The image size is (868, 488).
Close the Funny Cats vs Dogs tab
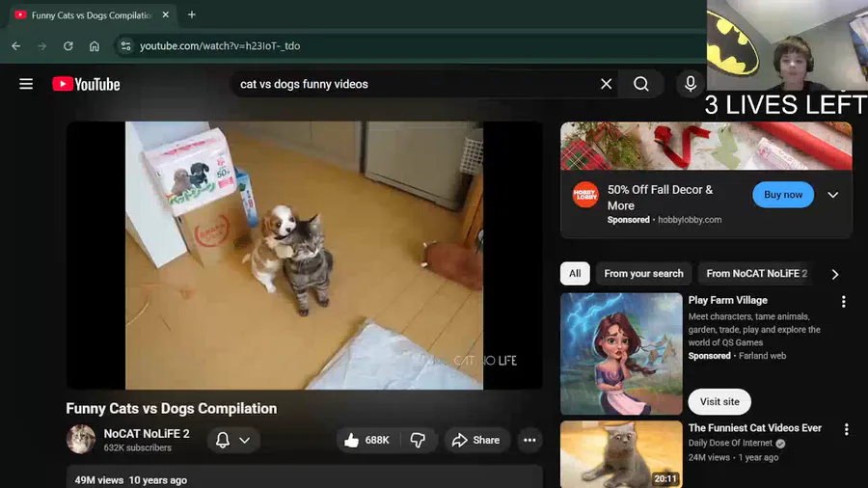(166, 14)
